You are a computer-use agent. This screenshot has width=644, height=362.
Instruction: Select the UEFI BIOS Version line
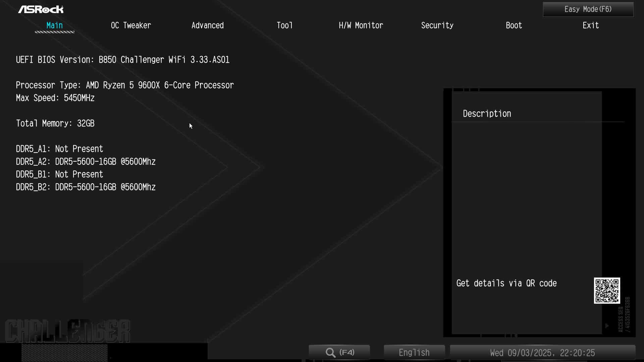pos(123,60)
